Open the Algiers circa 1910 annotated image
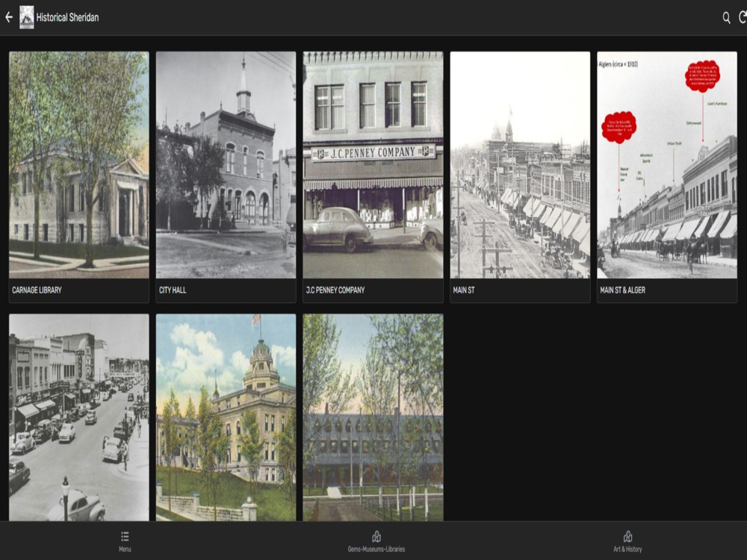 (x=667, y=164)
